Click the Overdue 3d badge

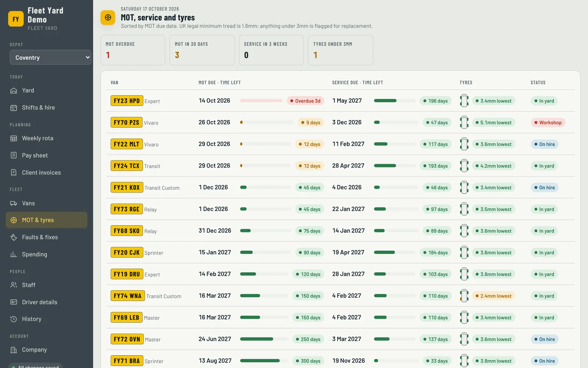click(305, 101)
